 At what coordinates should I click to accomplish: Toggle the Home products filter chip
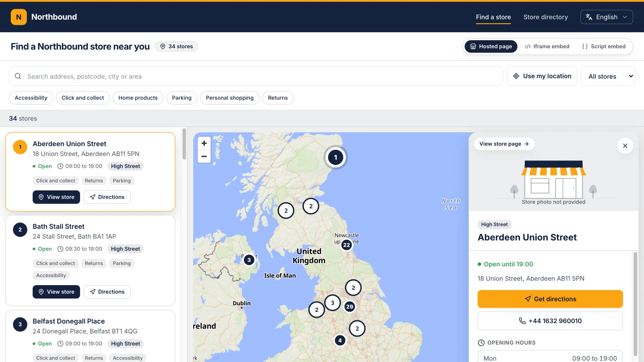pyautogui.click(x=138, y=98)
